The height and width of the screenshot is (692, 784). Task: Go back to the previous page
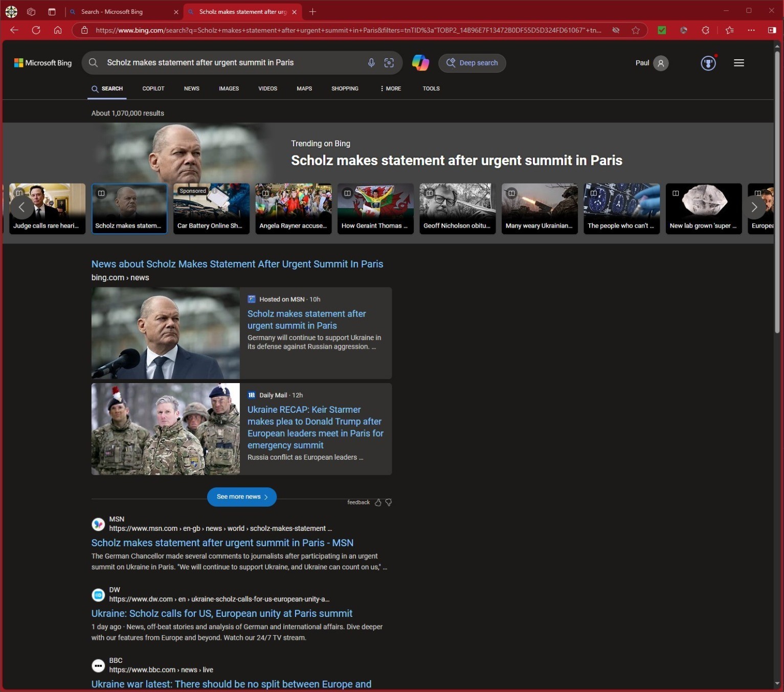[x=14, y=30]
